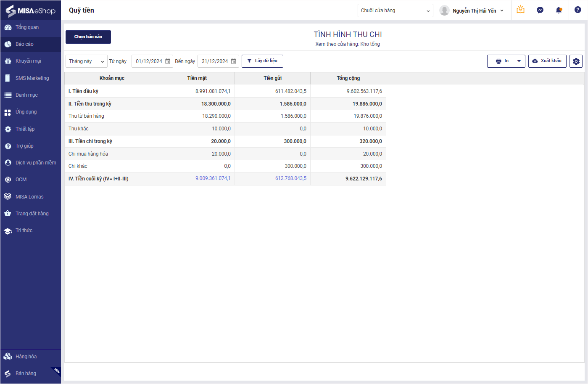Click the orange gift badge icon
588x384 pixels.
(x=520, y=10)
